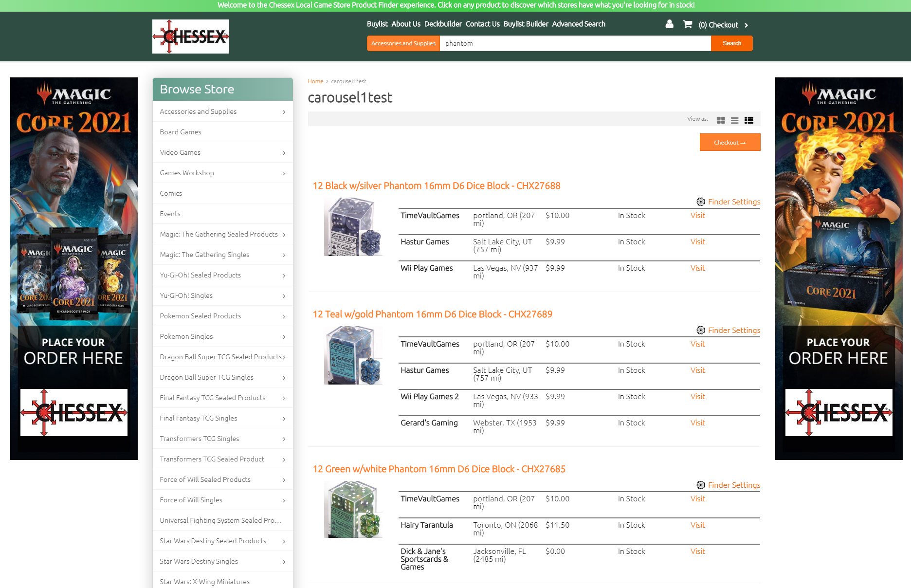Open About Us page
The height and width of the screenshot is (588, 911).
406,24
